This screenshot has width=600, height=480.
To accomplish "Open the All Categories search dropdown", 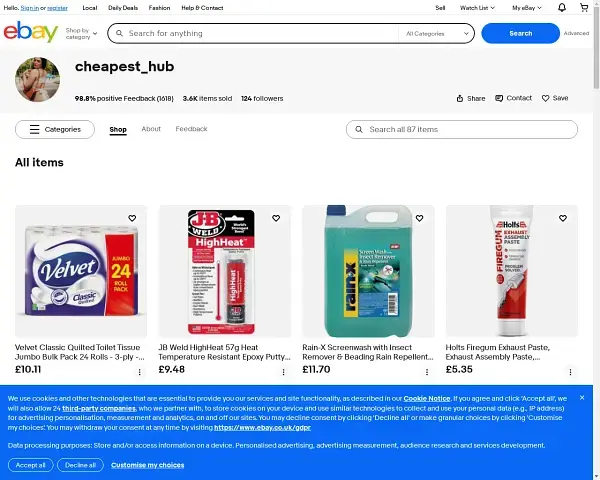I will (437, 34).
